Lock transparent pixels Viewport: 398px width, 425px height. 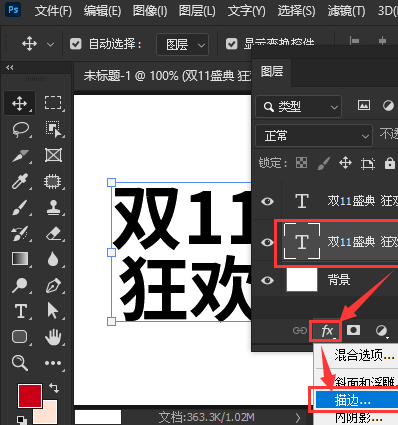[301, 163]
